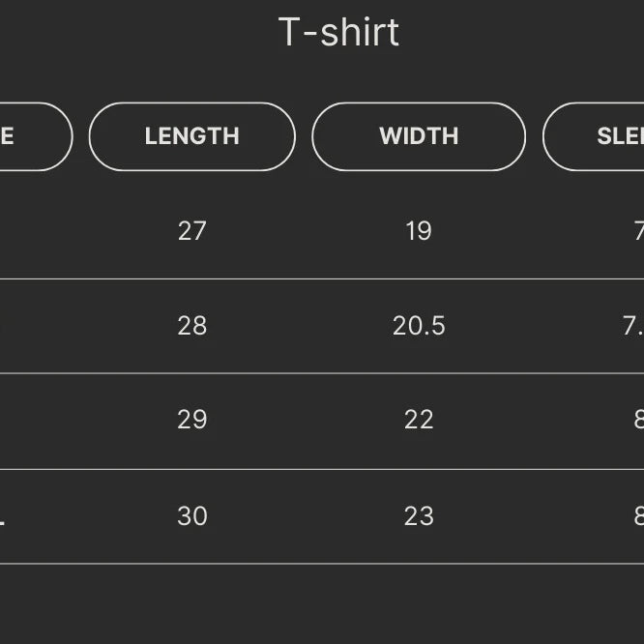Click the T-shirt chart title
644x644 pixels.
(338, 33)
